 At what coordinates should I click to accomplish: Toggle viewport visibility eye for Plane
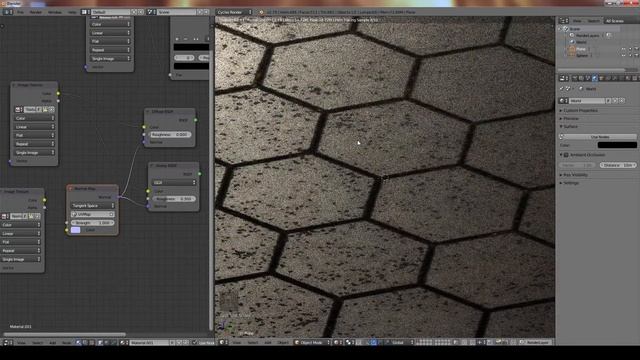click(623, 49)
